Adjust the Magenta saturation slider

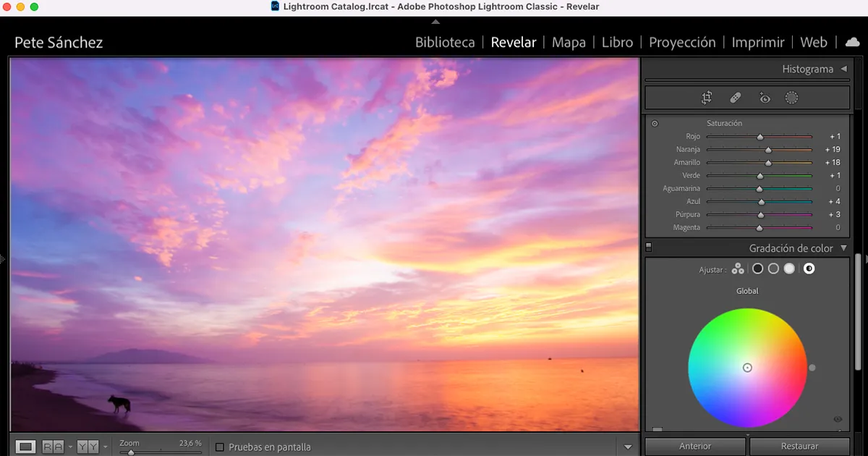759,228
